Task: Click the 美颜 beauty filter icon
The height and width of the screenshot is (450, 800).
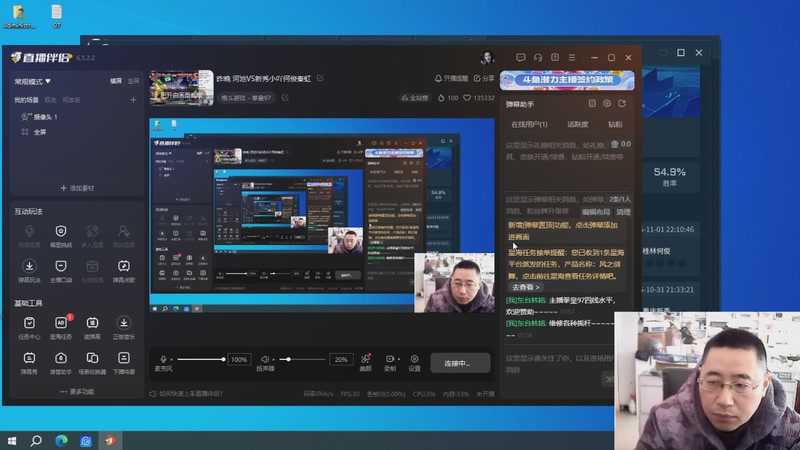Action: pos(365,362)
